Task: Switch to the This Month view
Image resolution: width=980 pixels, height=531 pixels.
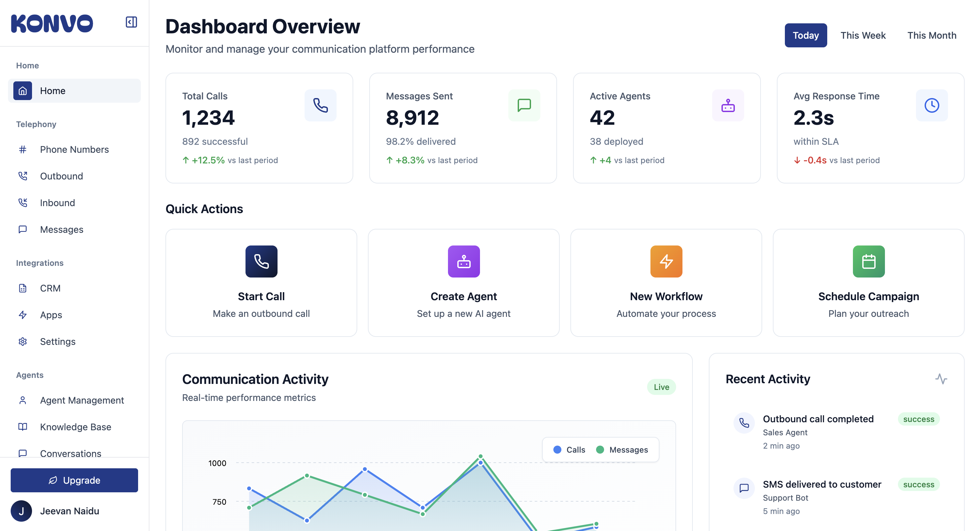Action: click(931, 35)
